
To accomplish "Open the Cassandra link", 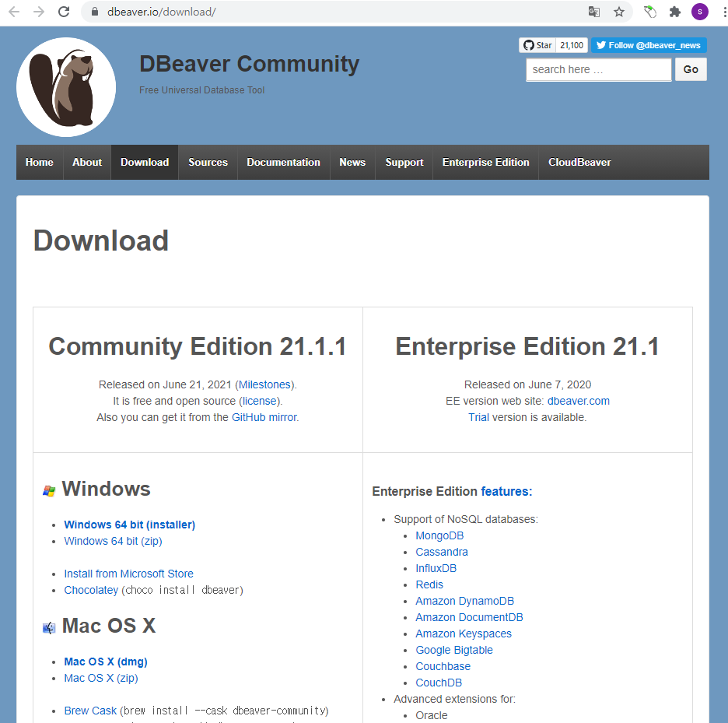I will (x=442, y=552).
